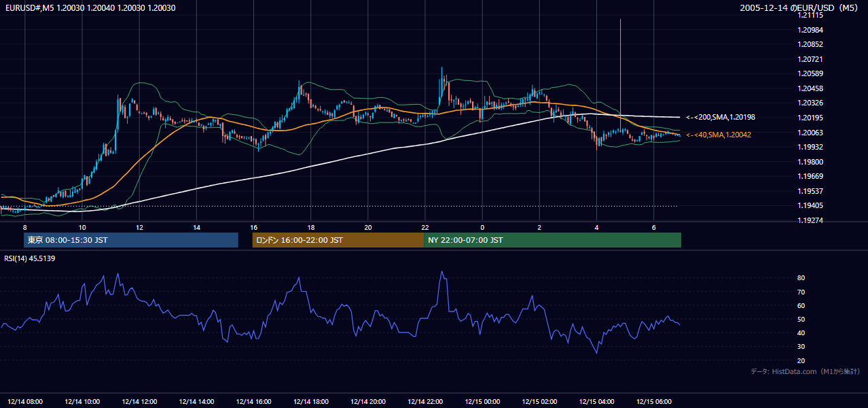Click the データ: HistData.com source credit
Viewport: 868px width, 408px height.
click(x=806, y=371)
